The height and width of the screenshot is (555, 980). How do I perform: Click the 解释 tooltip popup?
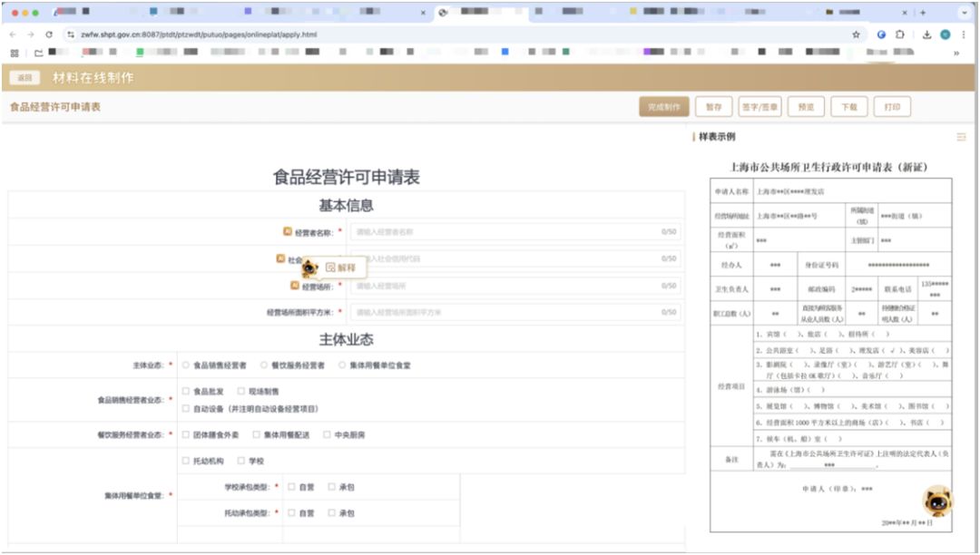pos(340,268)
